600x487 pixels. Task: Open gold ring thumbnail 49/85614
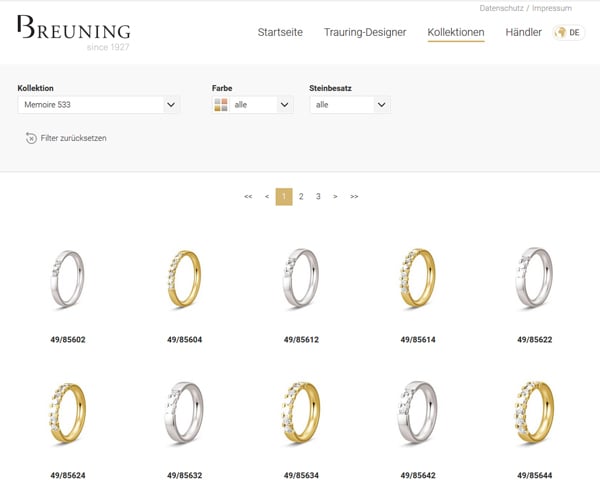(x=418, y=279)
